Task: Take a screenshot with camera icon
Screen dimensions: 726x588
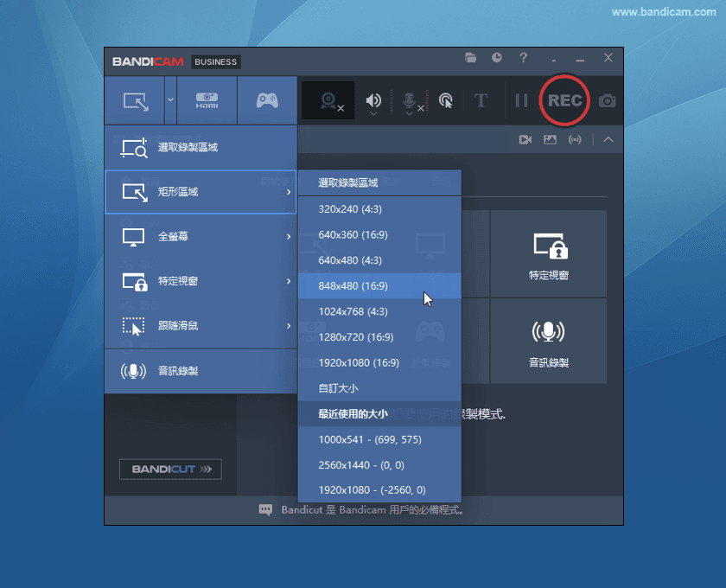Action: [x=607, y=100]
